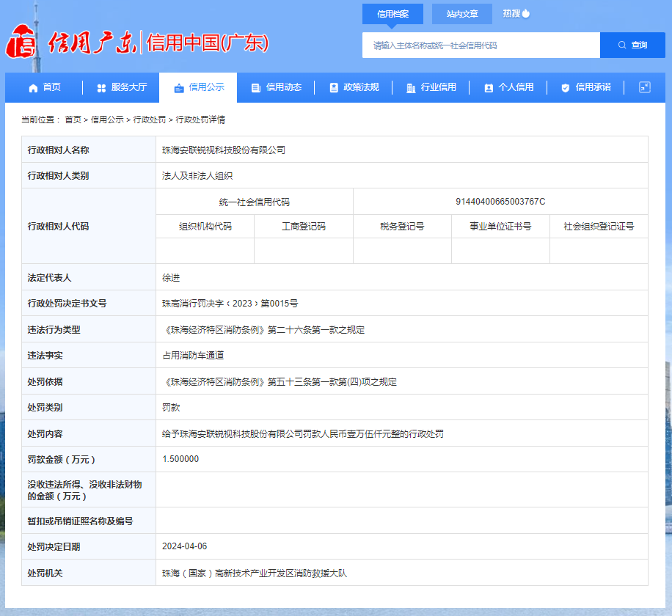Click the 罚款金额（万元） row label
Viewport: 672px width, 616px height.
click(x=62, y=459)
